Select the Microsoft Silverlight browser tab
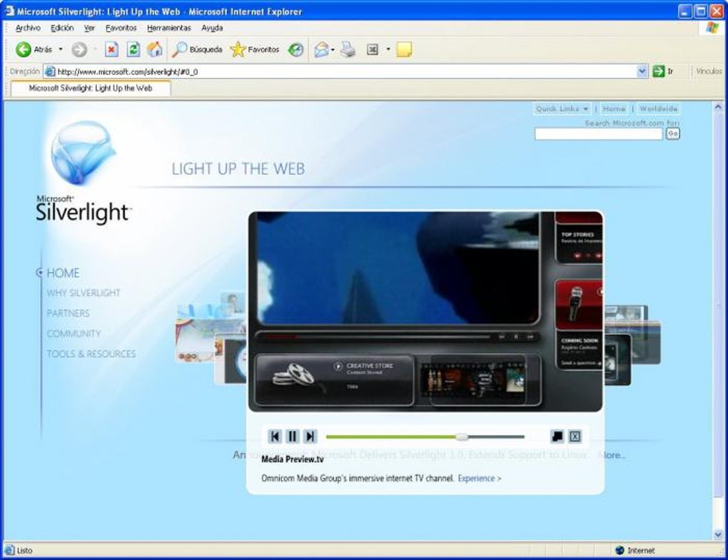 tap(91, 88)
